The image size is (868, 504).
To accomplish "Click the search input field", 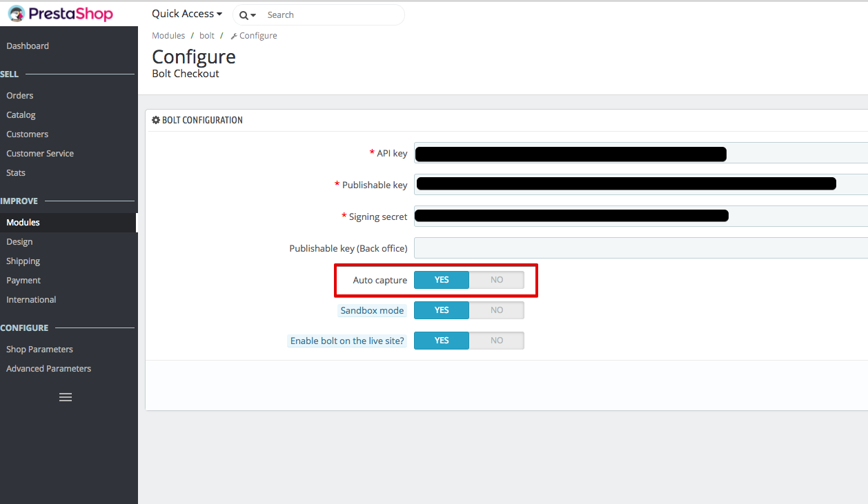I will 332,14.
